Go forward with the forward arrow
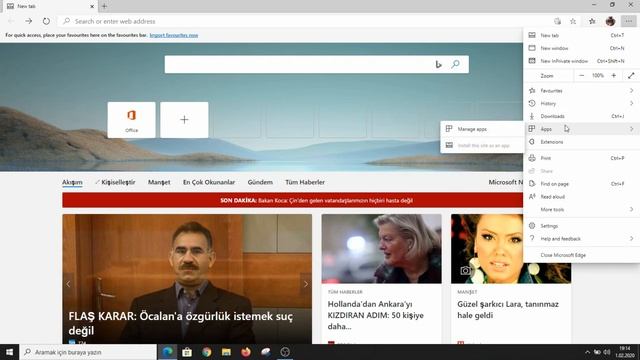The height and width of the screenshot is (360, 640). (29, 21)
